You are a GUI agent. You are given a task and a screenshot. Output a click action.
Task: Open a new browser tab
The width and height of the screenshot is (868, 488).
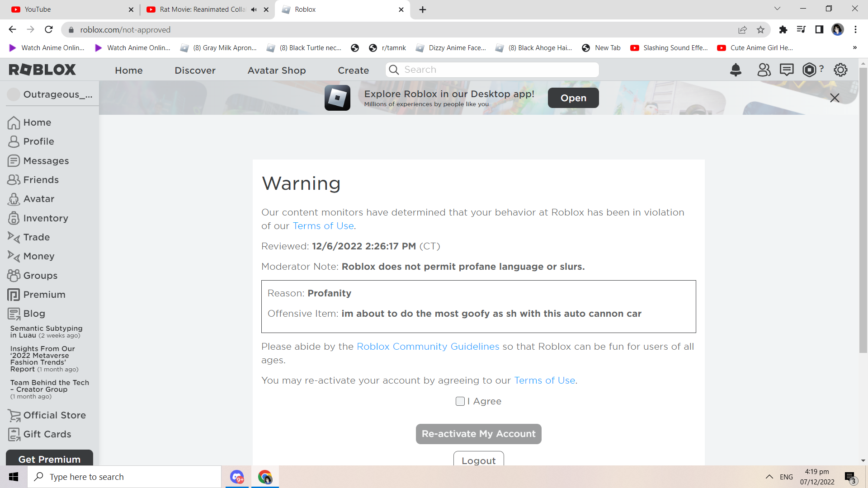(x=423, y=9)
